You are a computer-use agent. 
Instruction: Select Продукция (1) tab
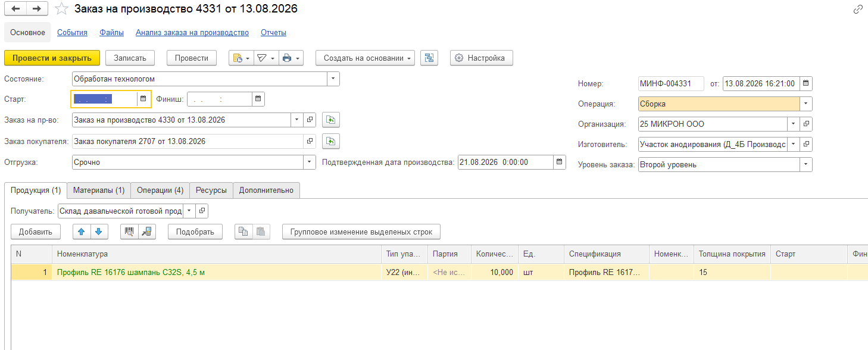click(36, 190)
